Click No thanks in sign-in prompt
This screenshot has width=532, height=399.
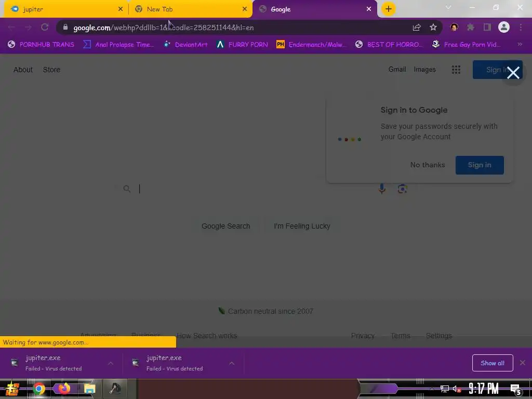[428, 165]
